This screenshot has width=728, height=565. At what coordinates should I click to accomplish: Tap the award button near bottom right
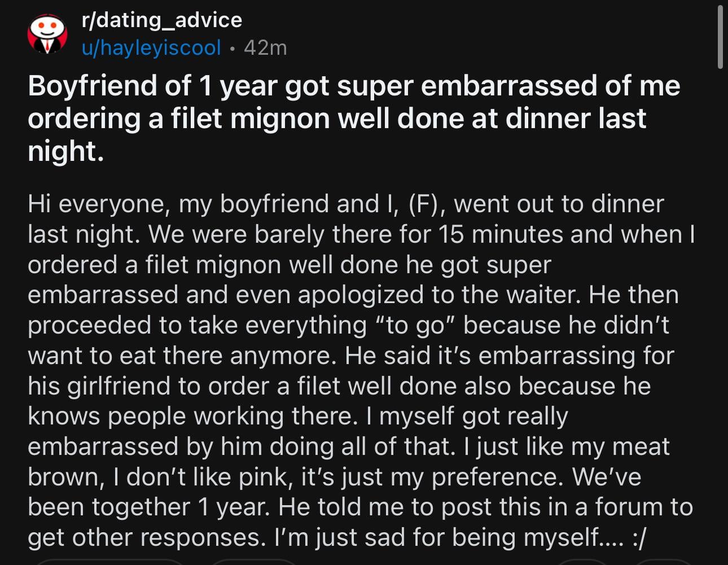pos(581,562)
